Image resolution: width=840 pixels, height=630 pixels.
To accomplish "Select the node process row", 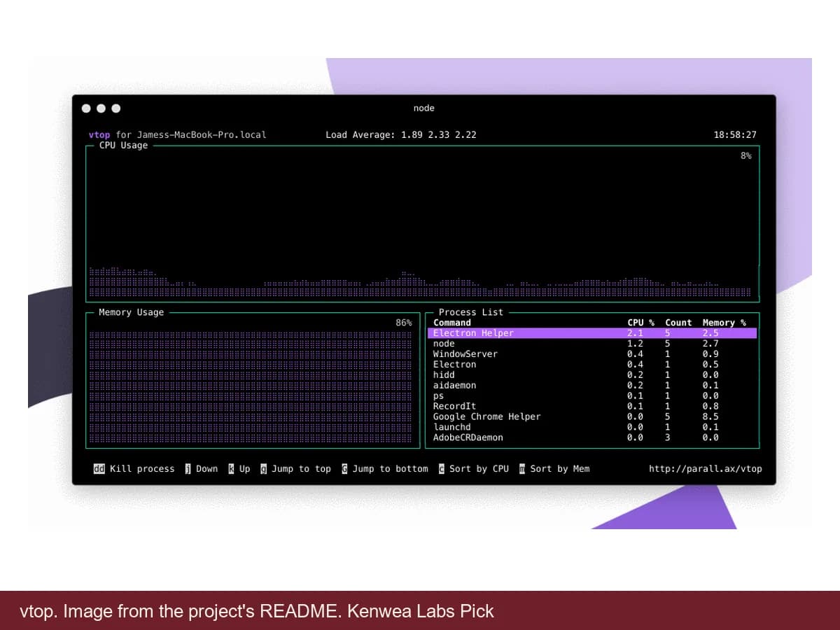I will 592,344.
